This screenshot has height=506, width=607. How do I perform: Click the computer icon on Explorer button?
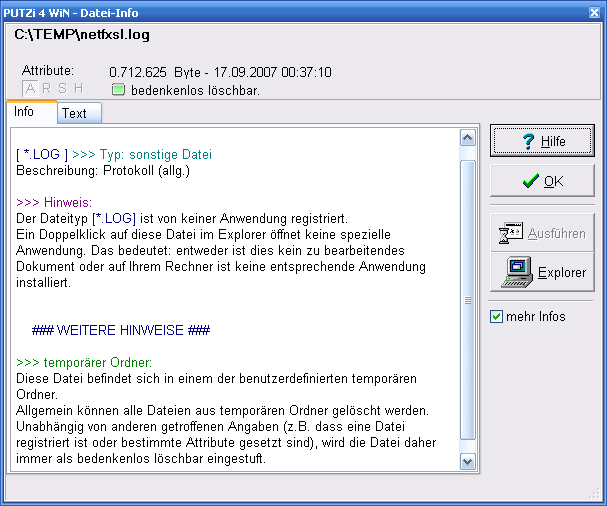(x=517, y=272)
